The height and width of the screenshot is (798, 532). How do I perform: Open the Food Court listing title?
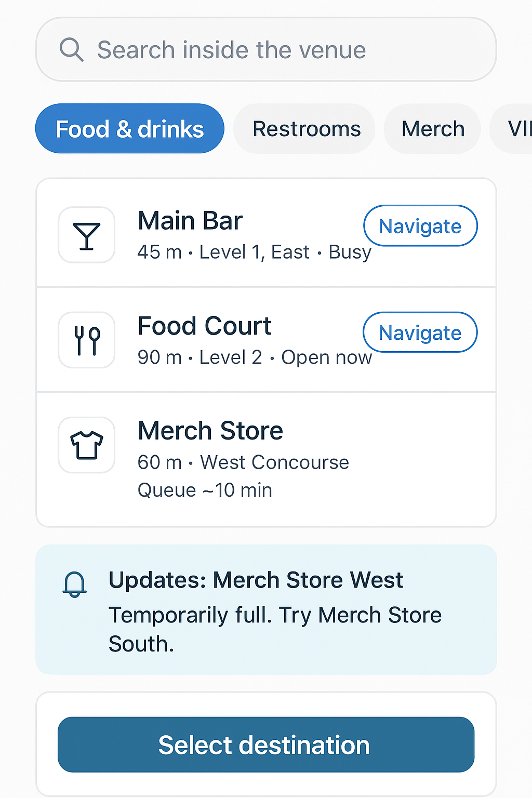[x=205, y=326]
